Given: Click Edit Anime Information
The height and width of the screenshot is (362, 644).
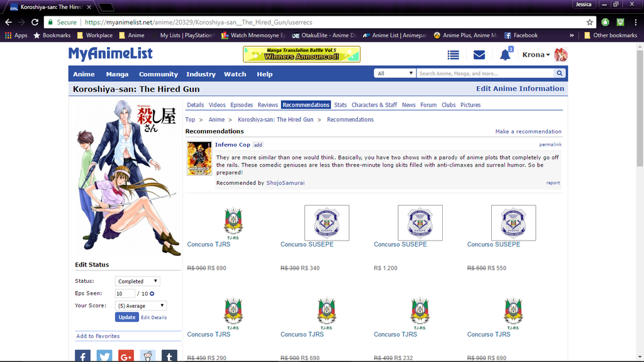Looking at the screenshot, I should click(x=520, y=89).
